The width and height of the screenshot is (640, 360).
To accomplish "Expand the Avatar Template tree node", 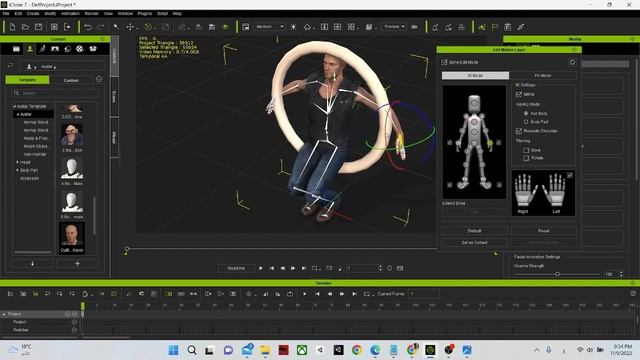I will coord(15,106).
